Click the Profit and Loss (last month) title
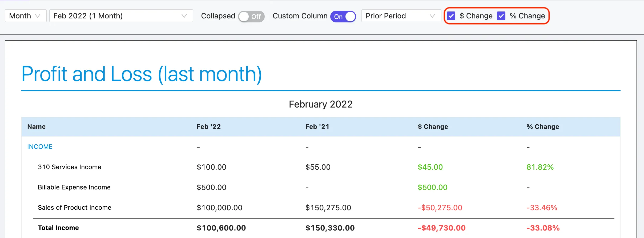 (142, 74)
